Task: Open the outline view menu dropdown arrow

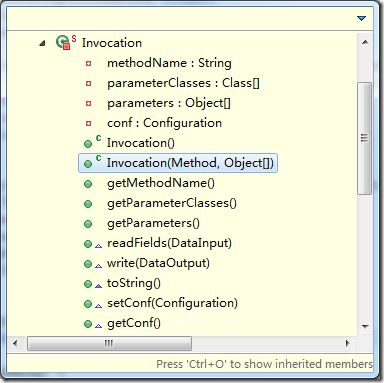Action: (361, 18)
